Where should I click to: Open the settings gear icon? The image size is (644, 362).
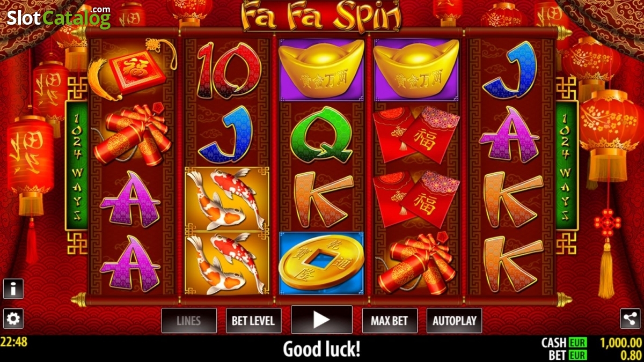tap(13, 319)
